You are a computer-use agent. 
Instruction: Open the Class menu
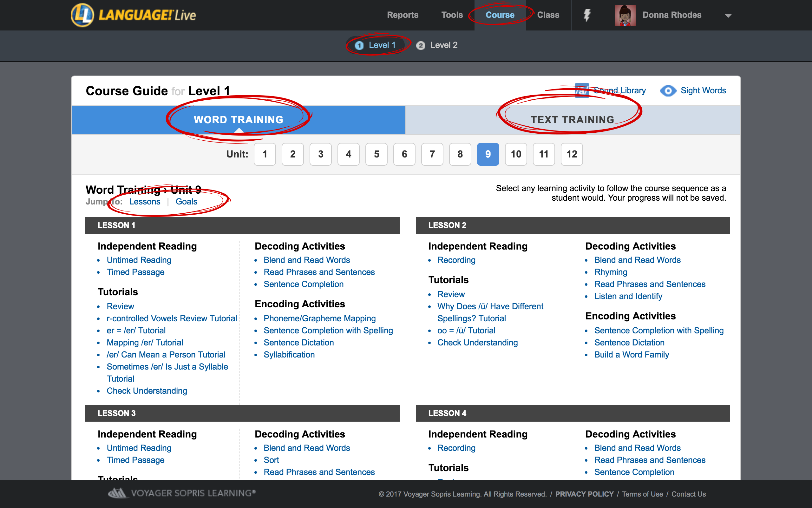pos(548,15)
